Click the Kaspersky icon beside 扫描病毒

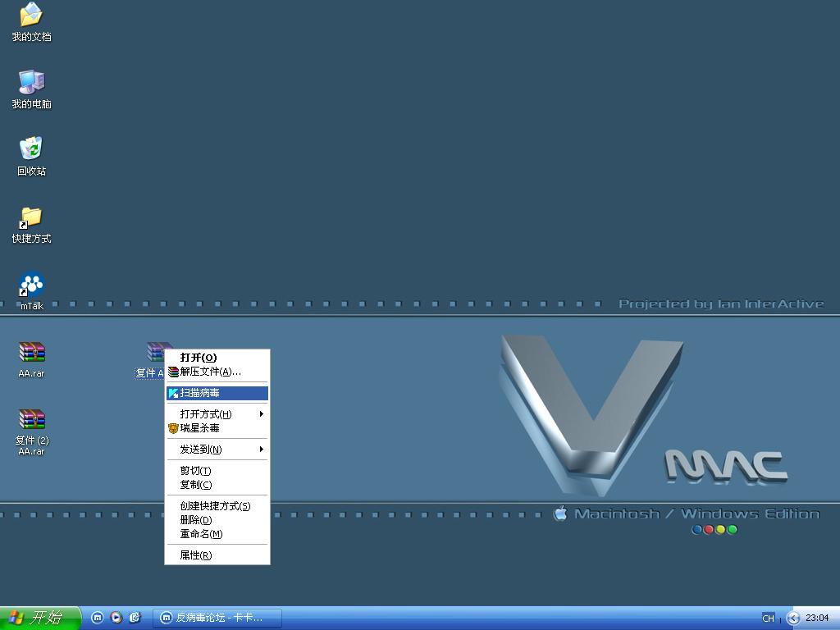click(173, 393)
